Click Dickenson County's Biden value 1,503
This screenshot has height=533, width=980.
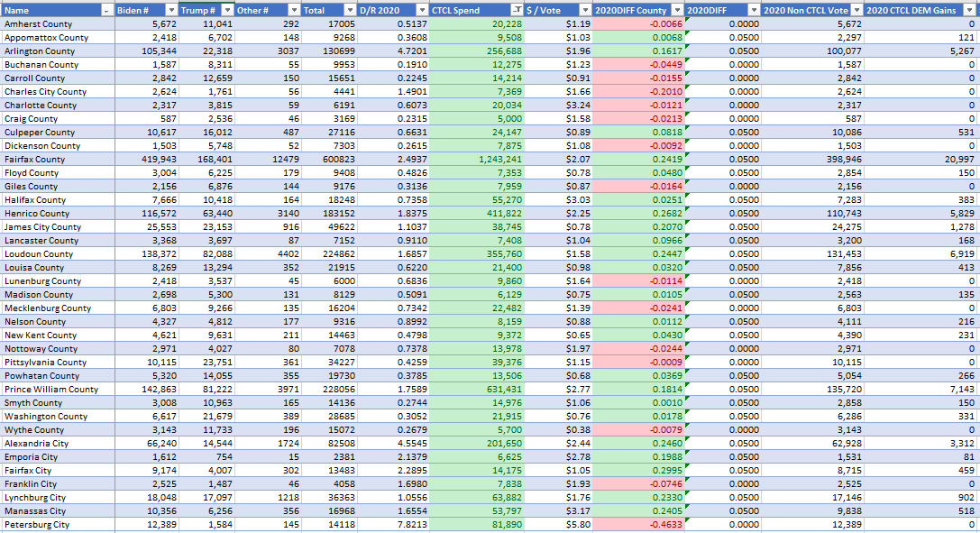146,145
